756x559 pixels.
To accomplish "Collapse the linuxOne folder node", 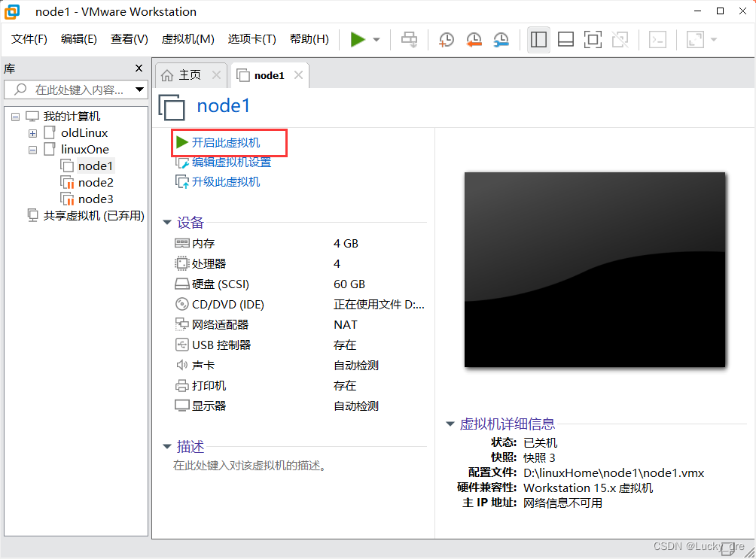I will [x=33, y=150].
